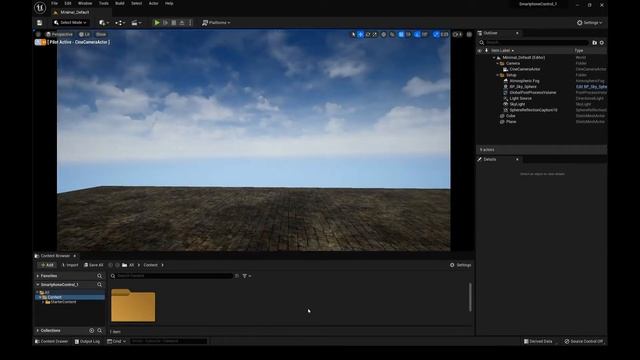The image size is (640, 360).
Task: Open the Edit BP_Sky_Sphere link
Action: [591, 87]
